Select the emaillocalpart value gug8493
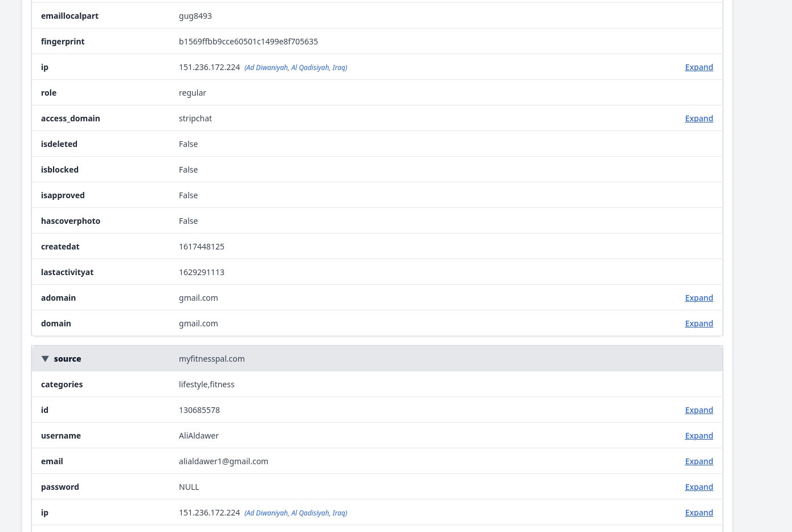This screenshot has width=792, height=532. coord(195,16)
